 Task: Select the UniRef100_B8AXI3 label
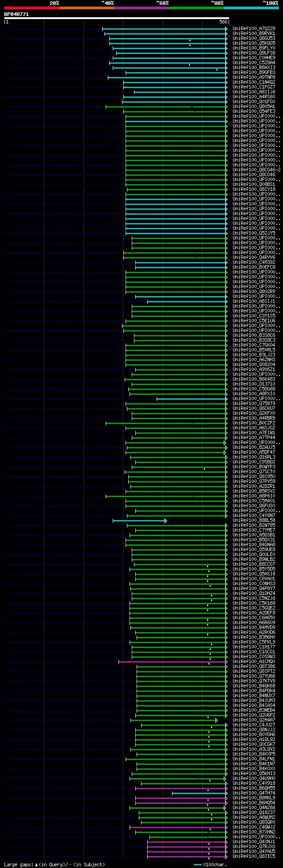coord(254,67)
